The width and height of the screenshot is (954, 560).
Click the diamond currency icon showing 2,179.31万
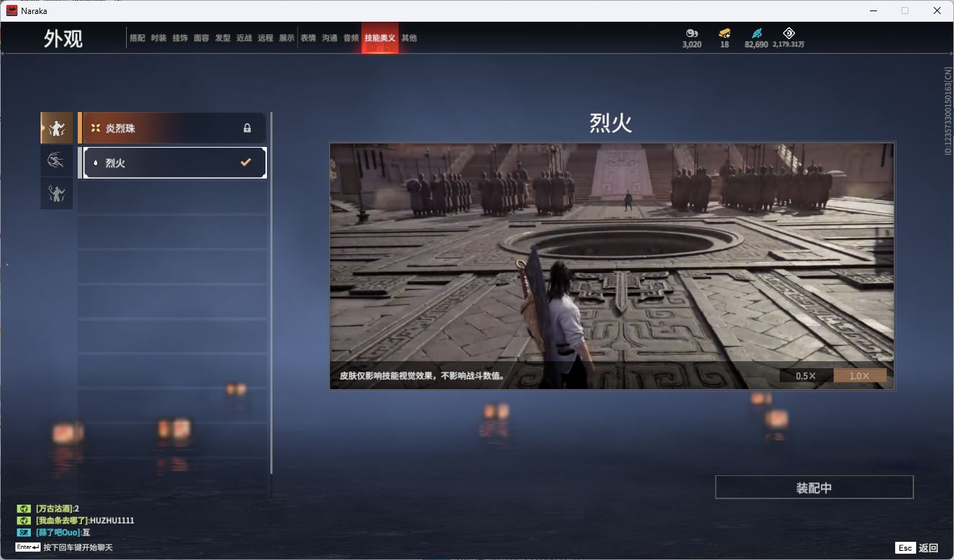click(789, 34)
